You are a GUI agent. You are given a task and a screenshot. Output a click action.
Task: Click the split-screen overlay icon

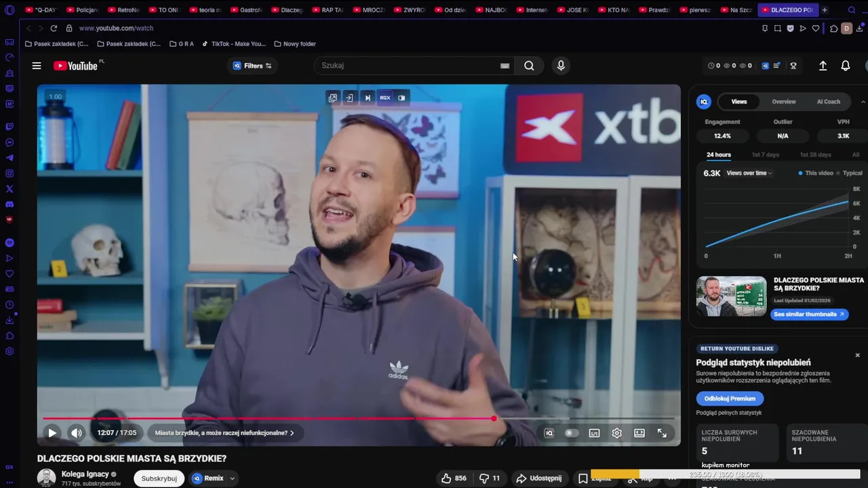[x=401, y=98]
